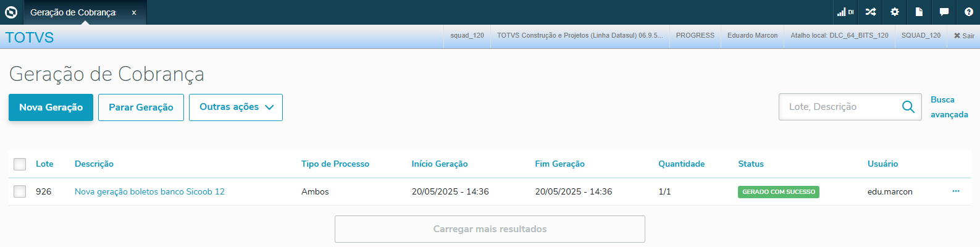This screenshot has height=247, width=980.
Task: Tick the checkbox for lote 926
Action: [x=20, y=191]
